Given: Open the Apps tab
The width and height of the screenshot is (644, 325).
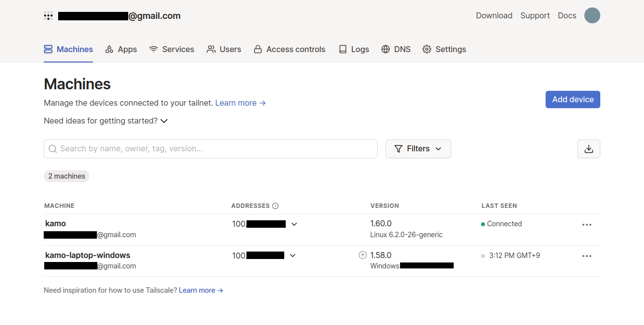Looking at the screenshot, I should 121,49.
